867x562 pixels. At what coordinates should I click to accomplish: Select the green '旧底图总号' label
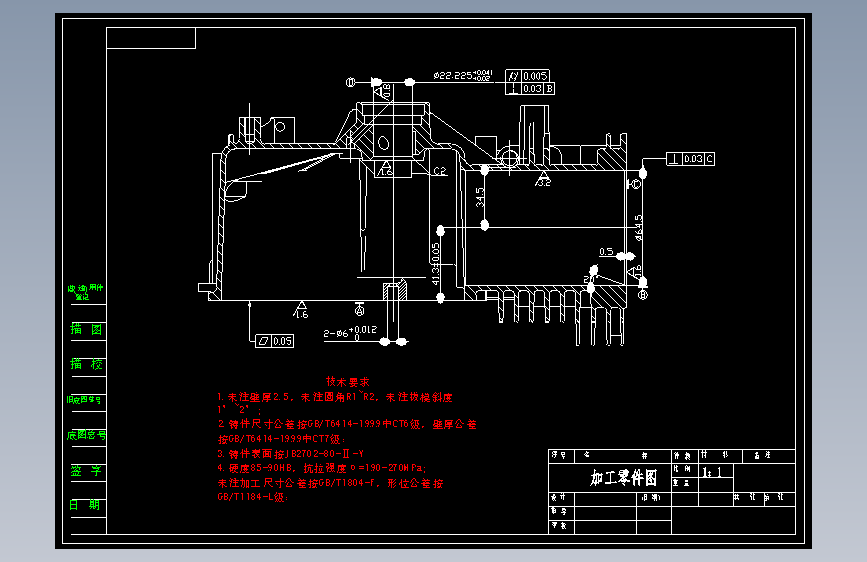(x=84, y=399)
